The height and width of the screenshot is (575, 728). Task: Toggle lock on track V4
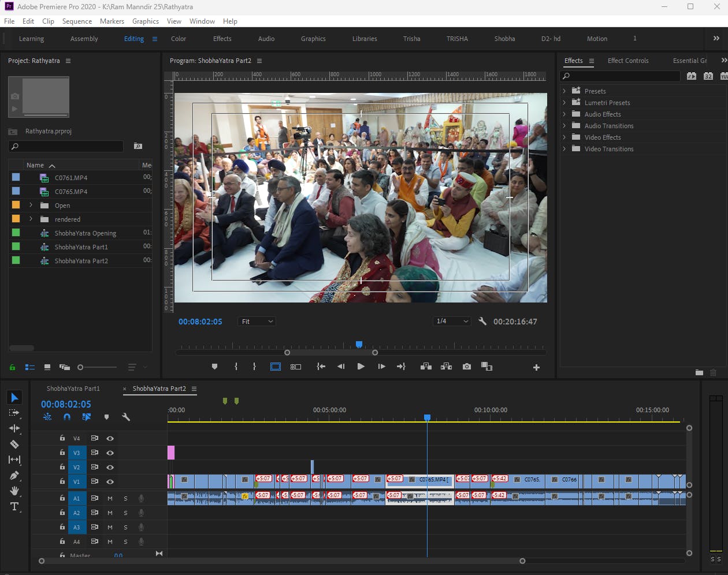pos(62,438)
